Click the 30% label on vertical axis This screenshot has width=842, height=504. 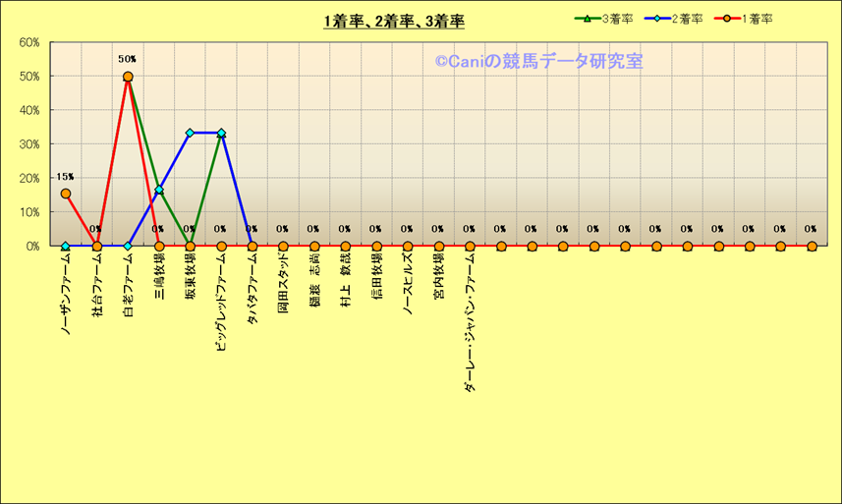coord(29,144)
